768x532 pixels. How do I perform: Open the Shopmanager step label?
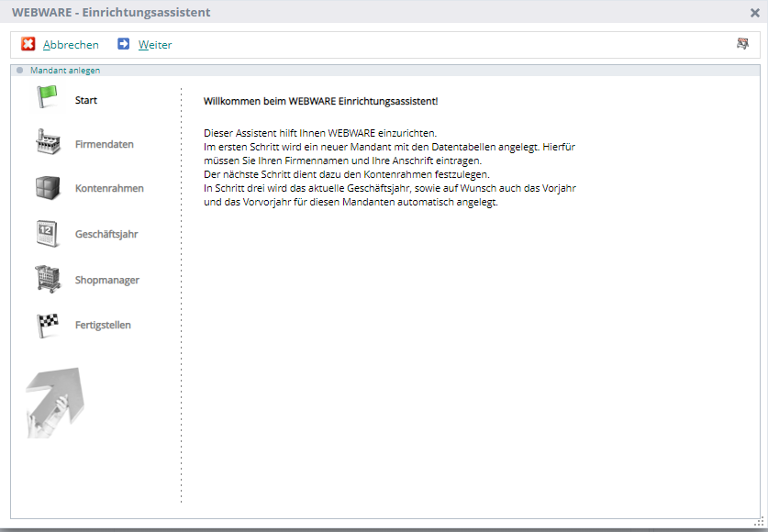(x=106, y=281)
